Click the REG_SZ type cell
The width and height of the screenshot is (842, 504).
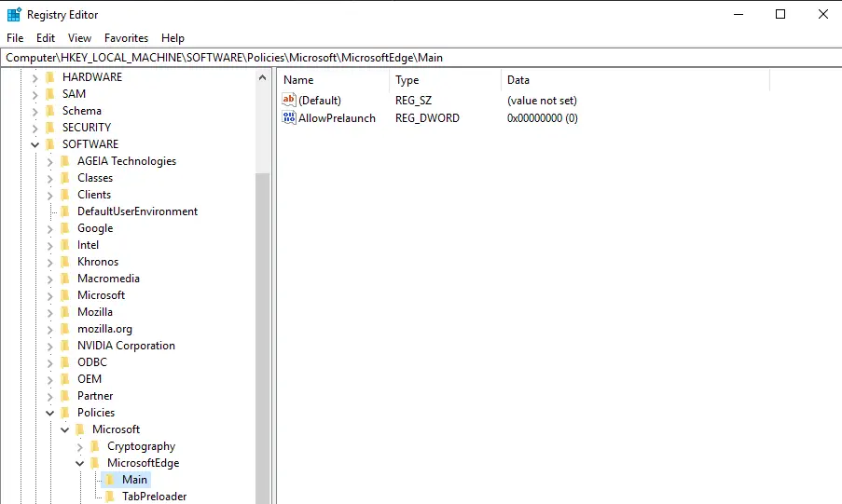click(413, 101)
